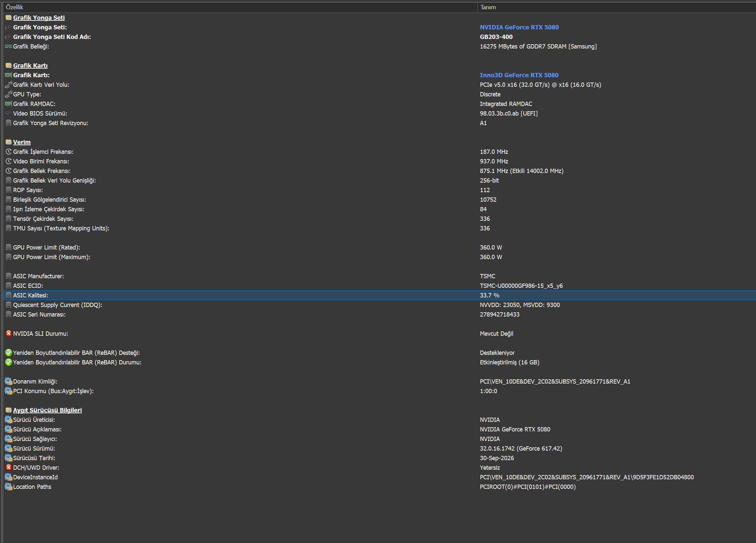Image resolution: width=756 pixels, height=543 pixels.
Task: Click the clock icon beside Video Birimi Frekansı
Action: 9,161
